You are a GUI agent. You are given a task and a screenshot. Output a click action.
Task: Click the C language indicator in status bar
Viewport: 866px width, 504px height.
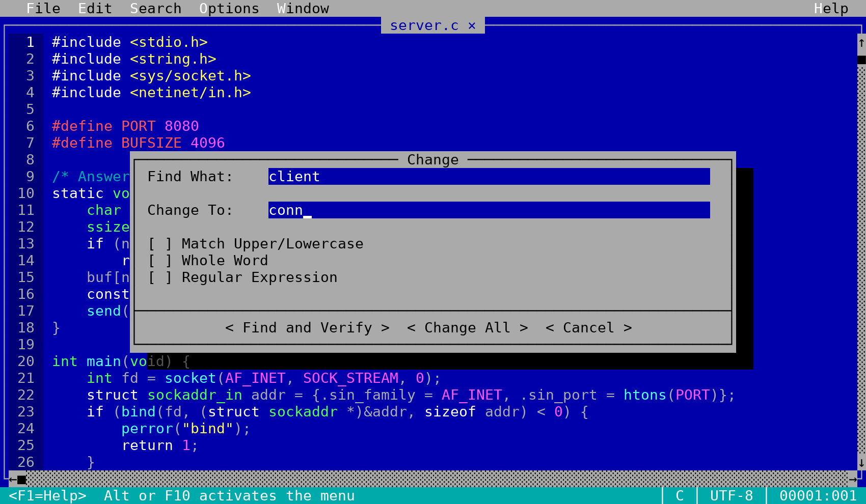pos(680,496)
